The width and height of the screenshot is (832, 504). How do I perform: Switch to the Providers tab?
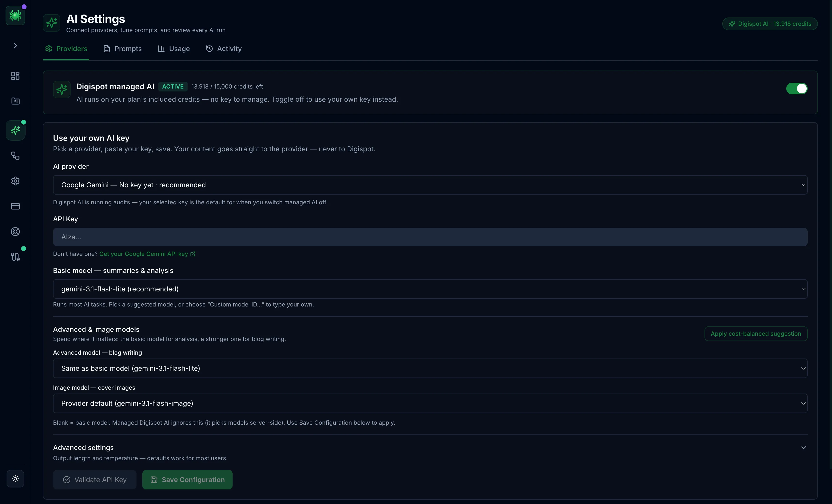click(66, 49)
